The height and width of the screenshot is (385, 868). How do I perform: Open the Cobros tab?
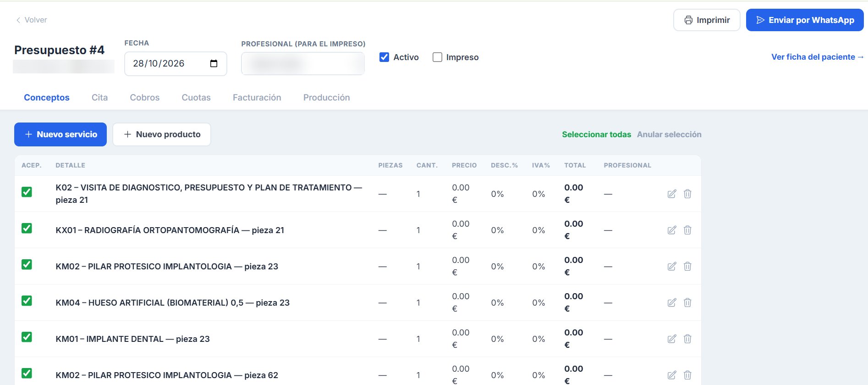click(x=145, y=97)
